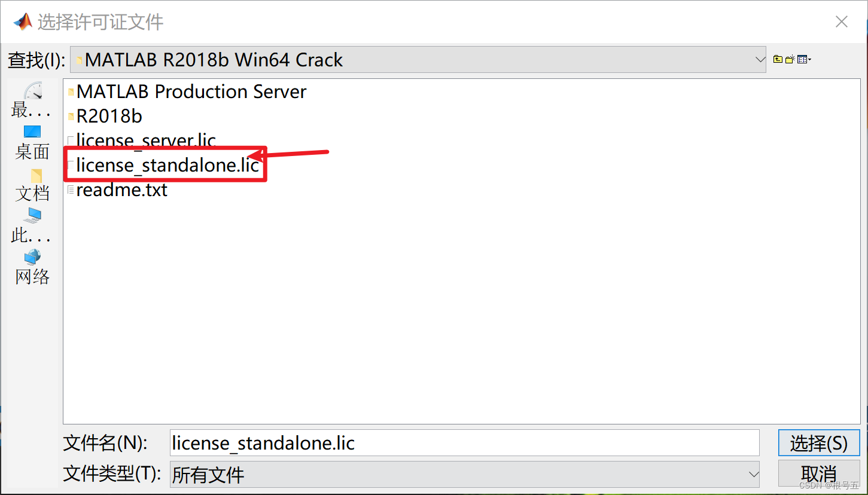Viewport: 868px width, 495px height.
Task: Create a new folder
Action: point(790,59)
